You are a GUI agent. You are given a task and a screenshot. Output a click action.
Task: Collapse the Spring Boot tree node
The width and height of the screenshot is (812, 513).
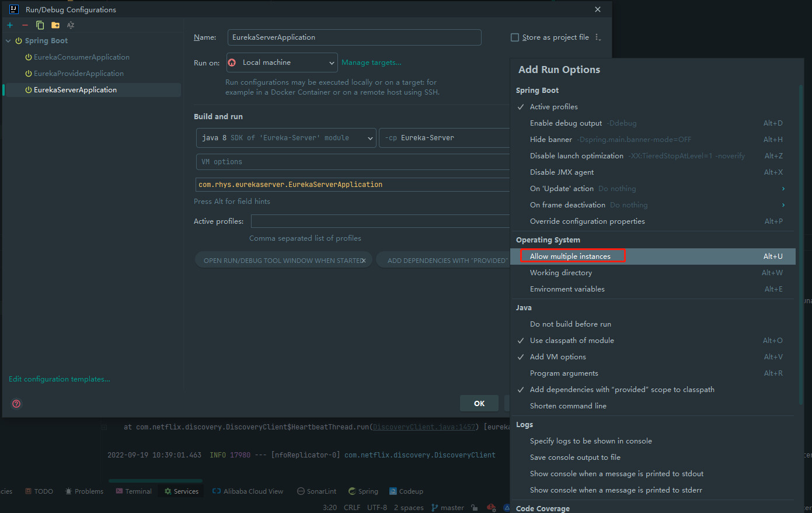coord(8,41)
